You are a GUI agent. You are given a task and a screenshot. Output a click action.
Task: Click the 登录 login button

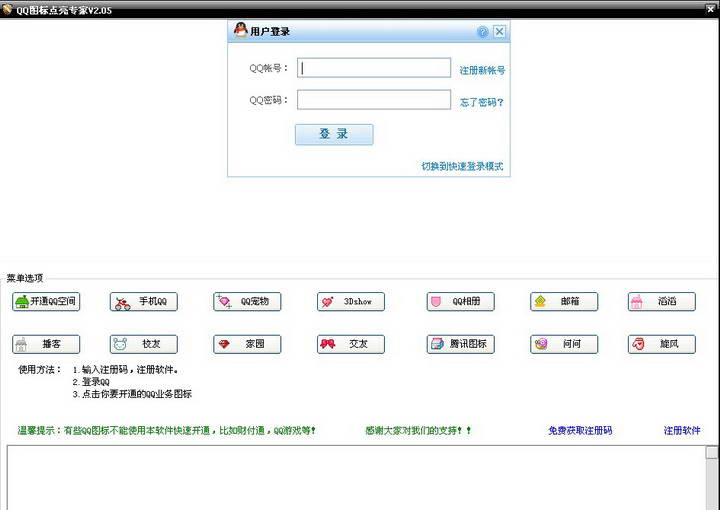(x=334, y=135)
